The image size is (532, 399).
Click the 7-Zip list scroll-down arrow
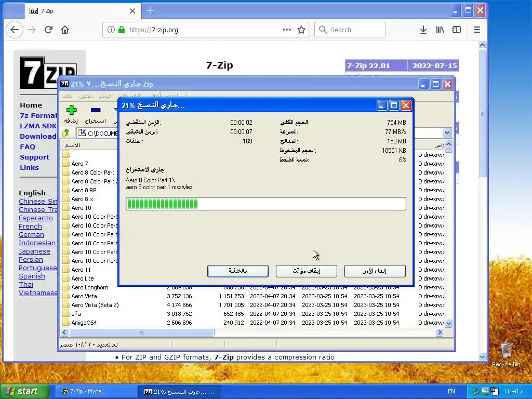pyautogui.click(x=448, y=323)
